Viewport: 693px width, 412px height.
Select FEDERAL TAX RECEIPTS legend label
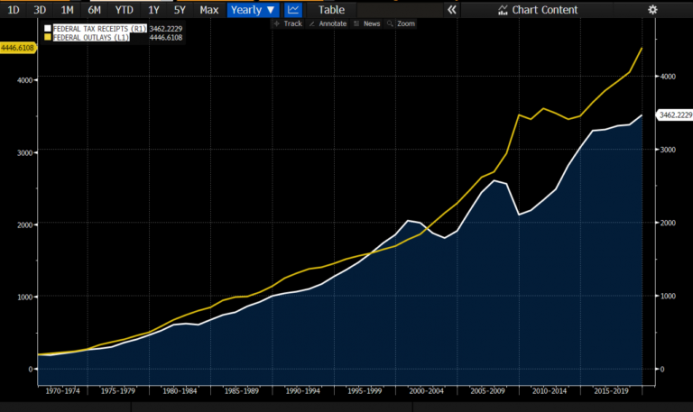tap(99, 29)
